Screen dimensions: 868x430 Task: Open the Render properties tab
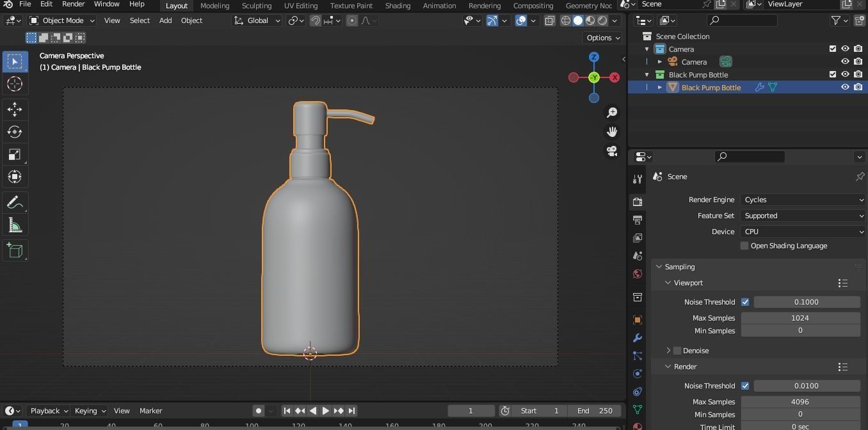click(637, 202)
